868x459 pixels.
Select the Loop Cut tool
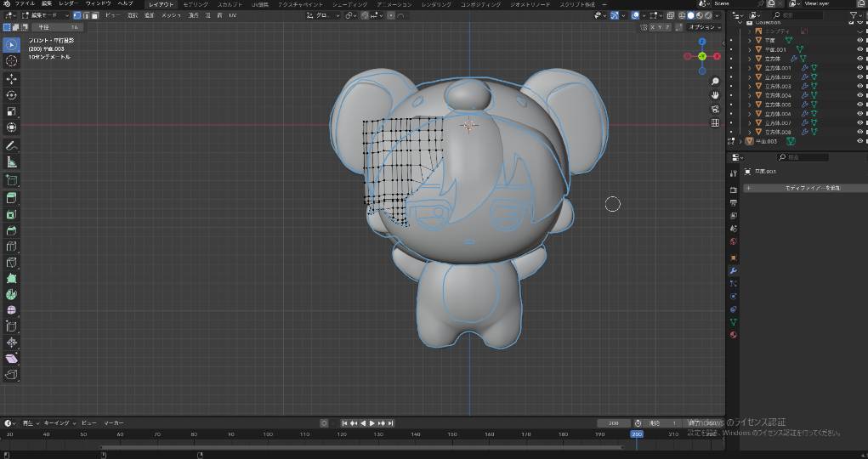tap(12, 246)
